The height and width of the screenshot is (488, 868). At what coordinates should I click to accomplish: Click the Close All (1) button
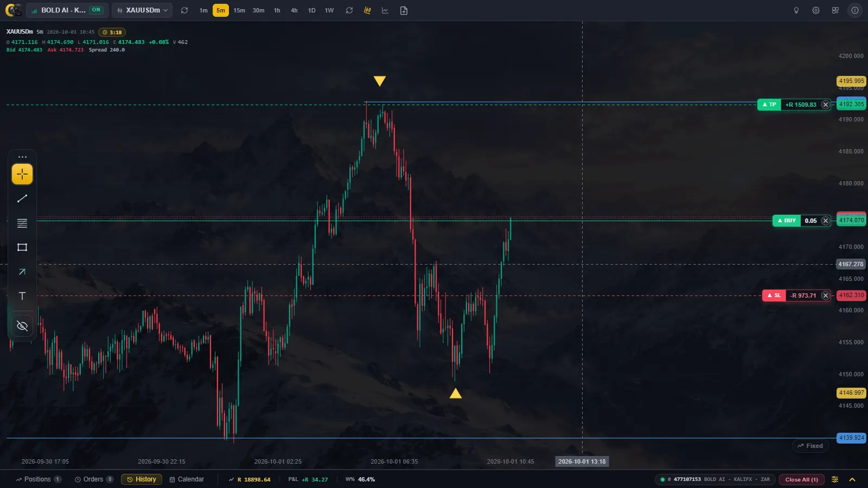(x=802, y=479)
